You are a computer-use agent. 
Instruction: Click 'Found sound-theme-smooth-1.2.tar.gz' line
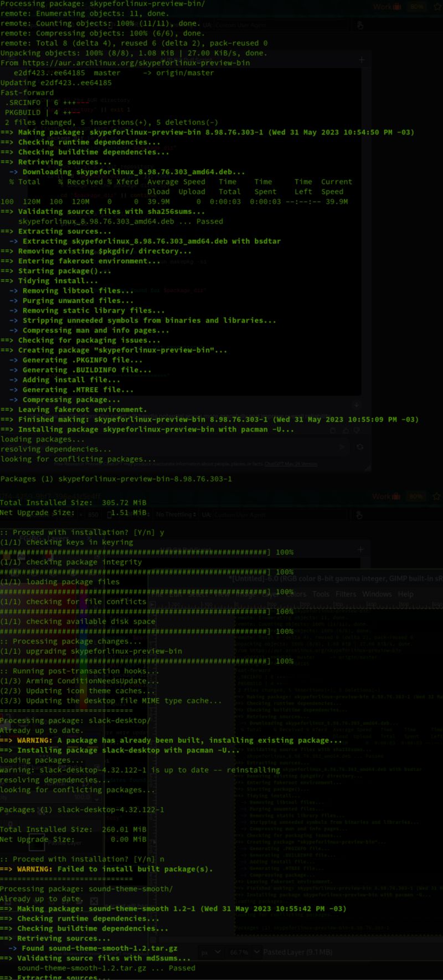(x=93, y=948)
